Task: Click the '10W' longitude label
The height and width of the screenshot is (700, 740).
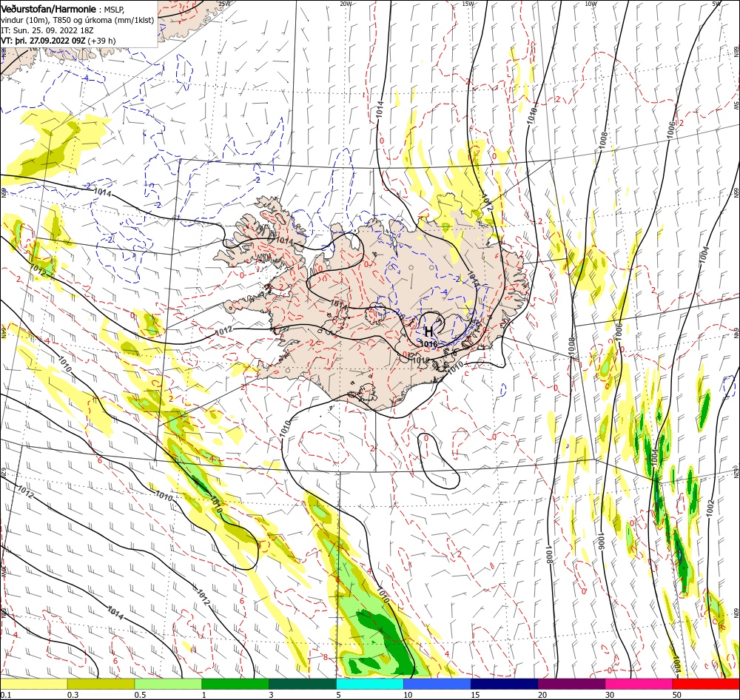Action: [x=591, y=4]
